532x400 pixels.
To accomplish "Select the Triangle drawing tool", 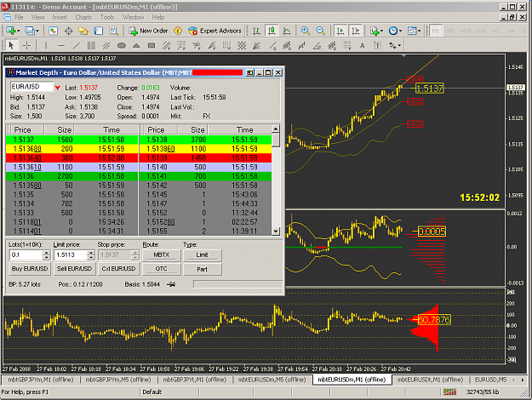I will tap(136, 45).
